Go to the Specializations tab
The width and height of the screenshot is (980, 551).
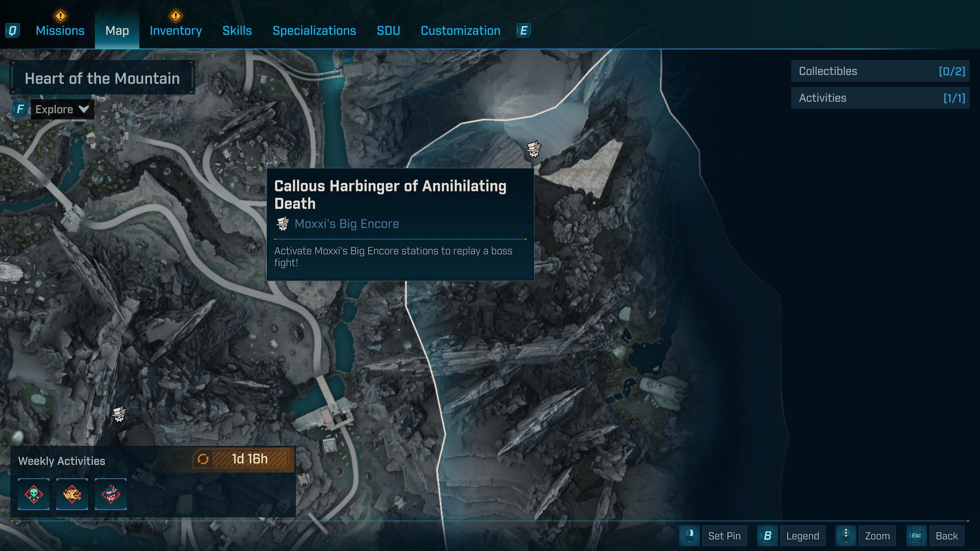click(x=314, y=31)
